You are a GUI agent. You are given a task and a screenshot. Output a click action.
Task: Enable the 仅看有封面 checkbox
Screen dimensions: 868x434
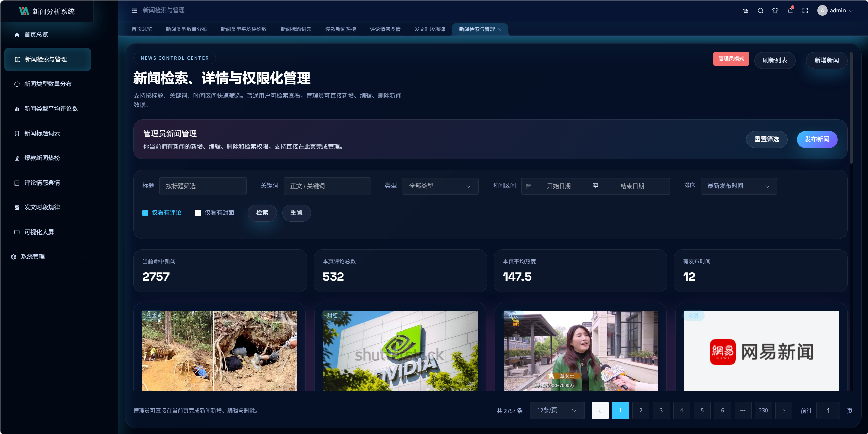pyautogui.click(x=198, y=213)
